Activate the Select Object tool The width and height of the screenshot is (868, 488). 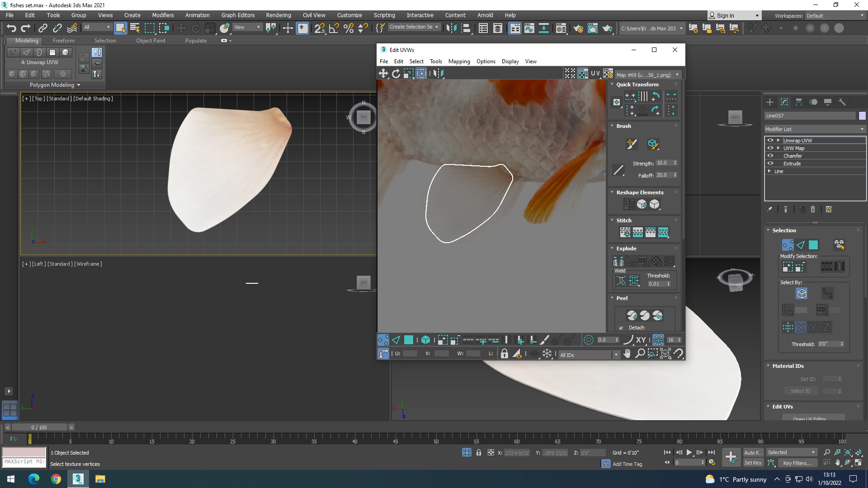click(x=120, y=28)
